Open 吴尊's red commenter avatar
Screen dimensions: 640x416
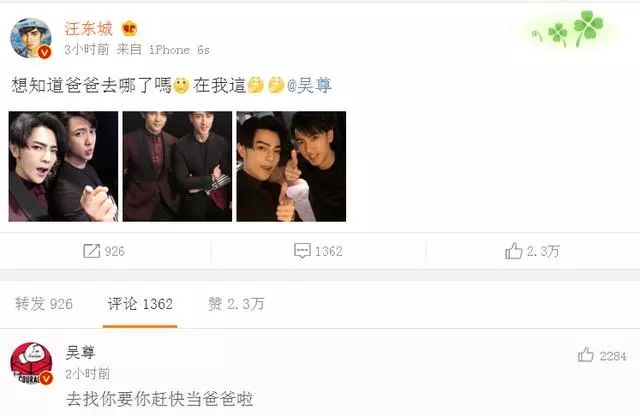(31, 363)
